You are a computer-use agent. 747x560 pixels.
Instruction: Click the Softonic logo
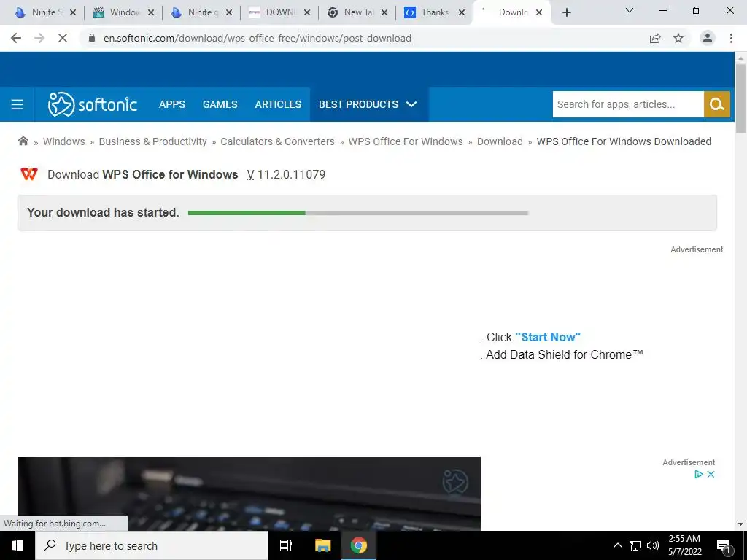(93, 104)
